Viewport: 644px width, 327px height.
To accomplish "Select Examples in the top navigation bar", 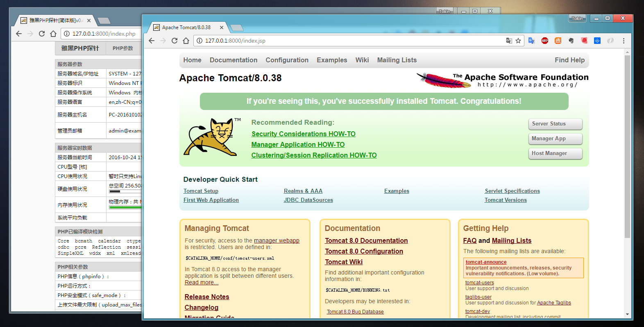I will [331, 60].
